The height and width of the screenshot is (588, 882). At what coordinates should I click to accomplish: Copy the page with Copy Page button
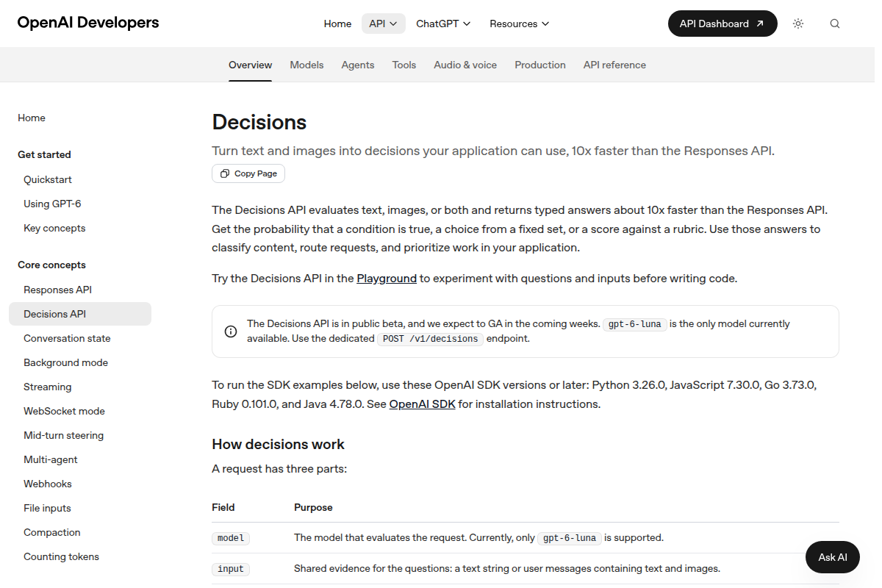click(248, 173)
